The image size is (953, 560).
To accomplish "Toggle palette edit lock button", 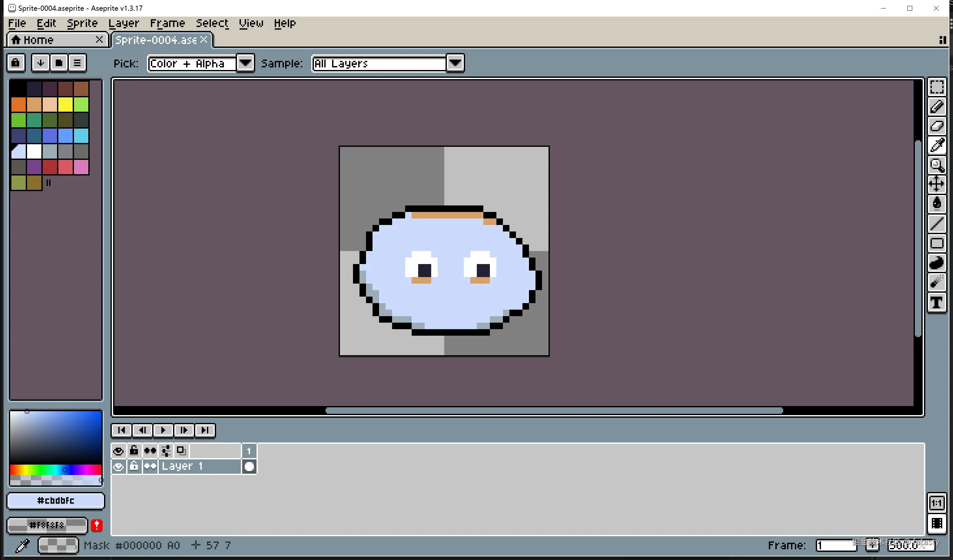I will click(x=16, y=63).
